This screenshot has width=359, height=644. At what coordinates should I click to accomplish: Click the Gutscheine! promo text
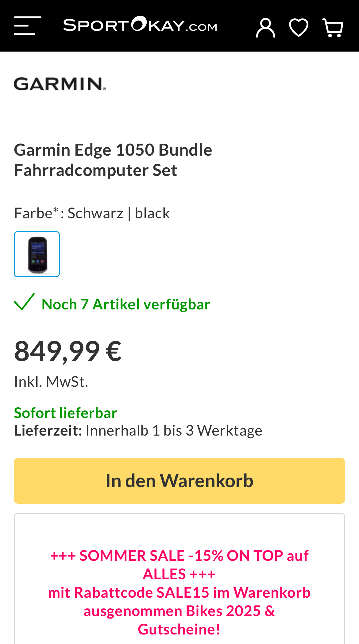click(179, 629)
